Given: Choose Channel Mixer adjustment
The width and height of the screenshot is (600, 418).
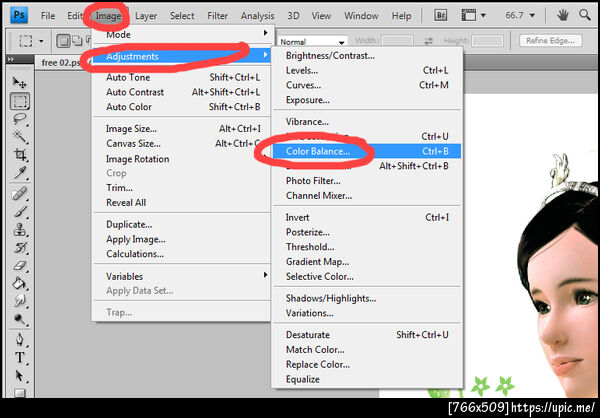Looking at the screenshot, I should click(x=367, y=196).
